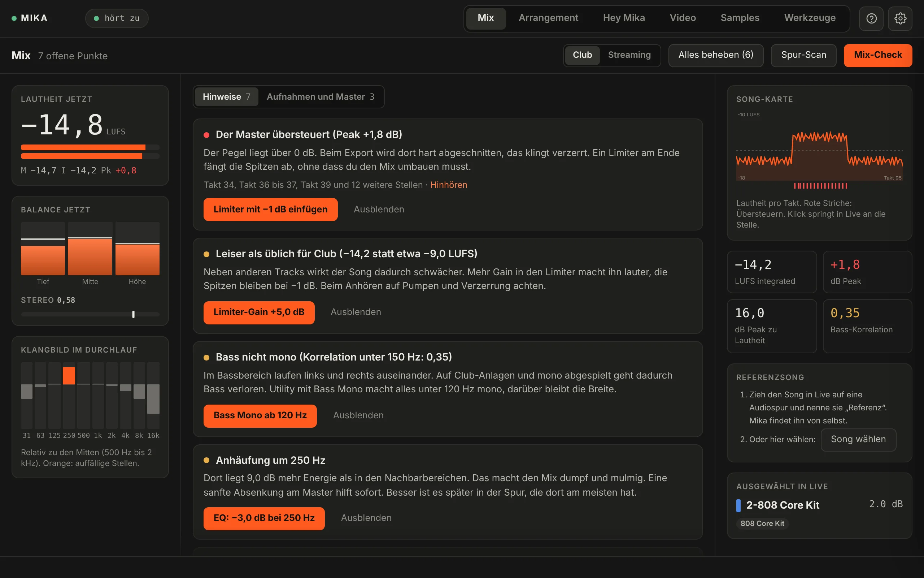Click the '0,35 Bass-Korrelation' tile
Screen dimensions: 924x578
tap(867, 326)
